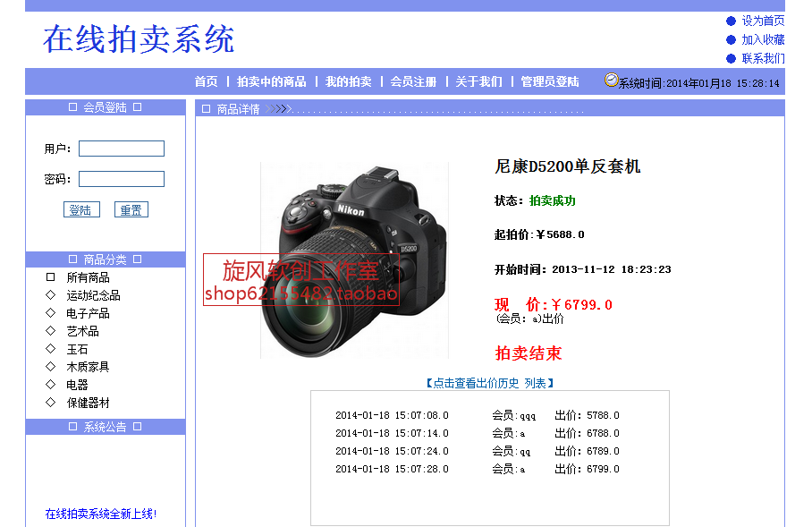812x527 pixels.
Task: Open the 管理员登陆 admin login
Action: click(x=549, y=82)
